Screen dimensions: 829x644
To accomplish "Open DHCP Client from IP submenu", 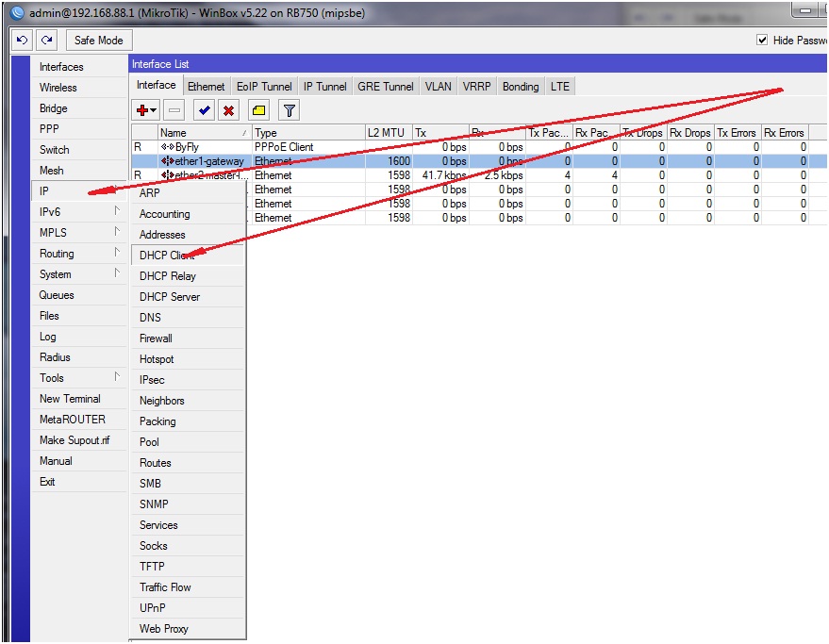I will [188, 256].
